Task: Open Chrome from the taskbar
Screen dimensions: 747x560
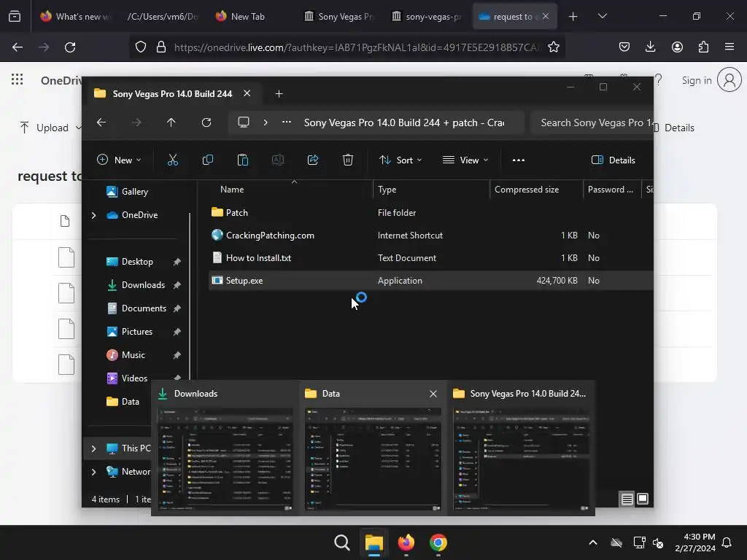Action: pyautogui.click(x=438, y=542)
